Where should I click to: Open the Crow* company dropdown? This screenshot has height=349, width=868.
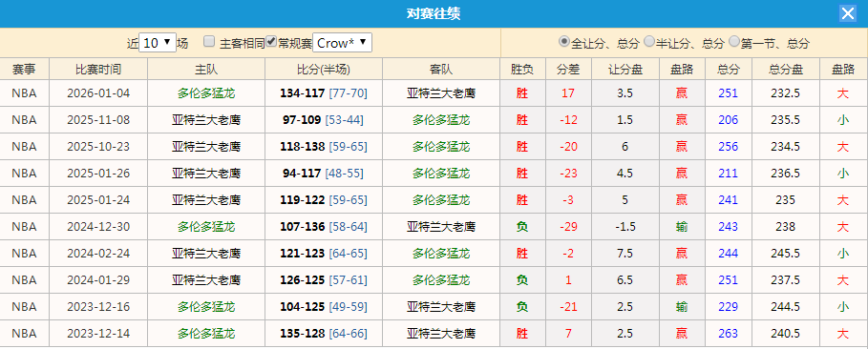[x=342, y=43]
